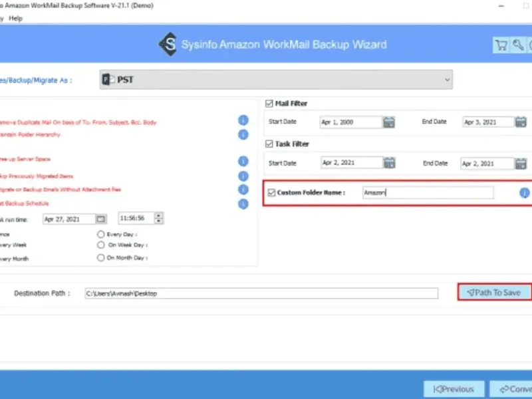532x399 pixels.
Task: Minimize the Backup Software window
Action: coord(501,6)
